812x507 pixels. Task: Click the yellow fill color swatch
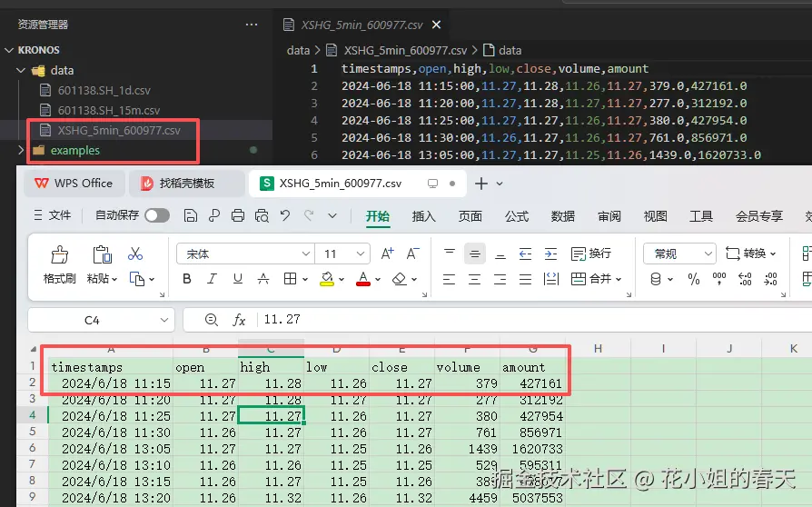click(x=327, y=279)
